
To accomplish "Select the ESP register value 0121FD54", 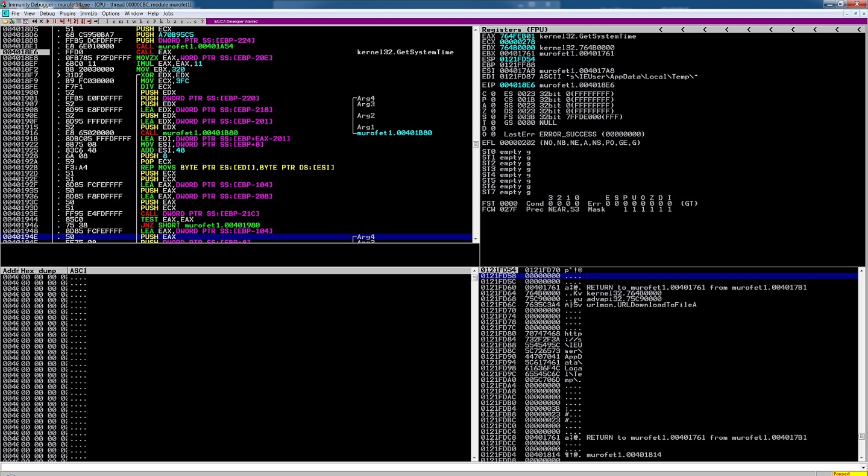I will (x=517, y=59).
